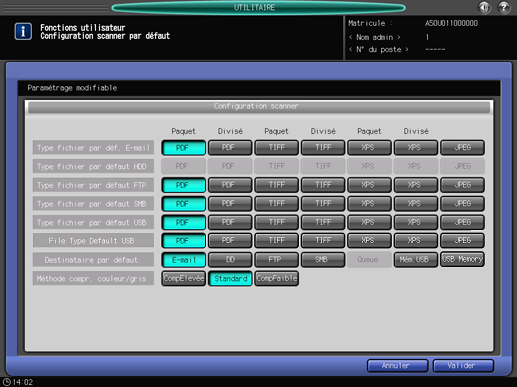Pick Divisé XPS in défaut FTP row
Screen dimensions: 517x387
tap(416, 185)
